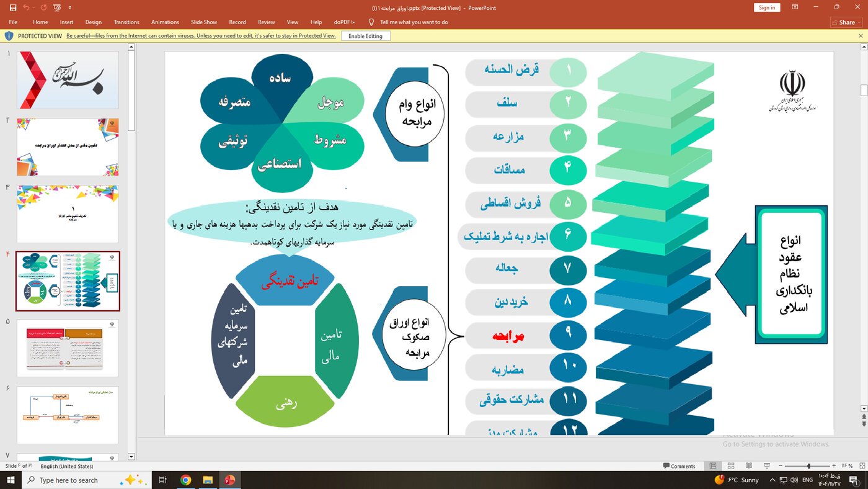Image resolution: width=868 pixels, height=489 pixels.
Task: Open PowerPoint from the Windows taskbar
Action: click(x=230, y=480)
